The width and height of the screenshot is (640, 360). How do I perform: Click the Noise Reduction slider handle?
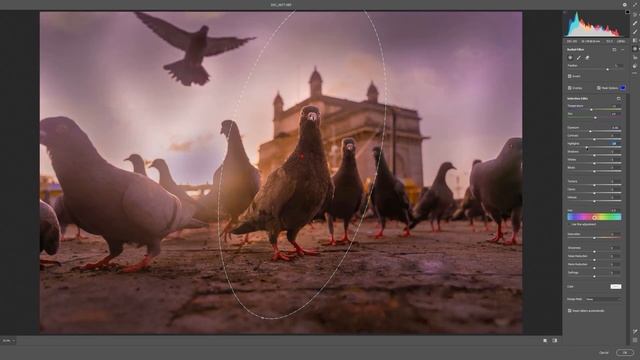[x=594, y=260]
